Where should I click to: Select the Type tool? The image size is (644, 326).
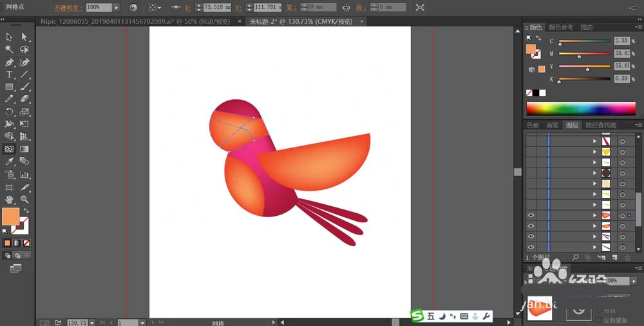[x=9, y=74]
